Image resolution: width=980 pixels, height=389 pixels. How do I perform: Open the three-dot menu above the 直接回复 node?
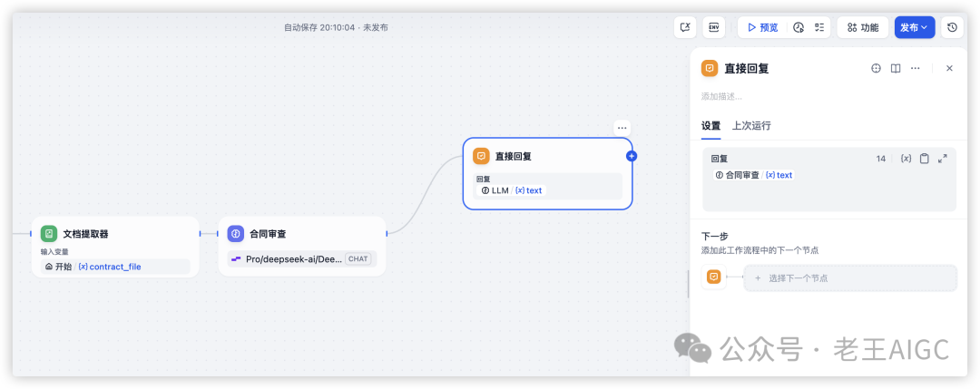tap(622, 128)
